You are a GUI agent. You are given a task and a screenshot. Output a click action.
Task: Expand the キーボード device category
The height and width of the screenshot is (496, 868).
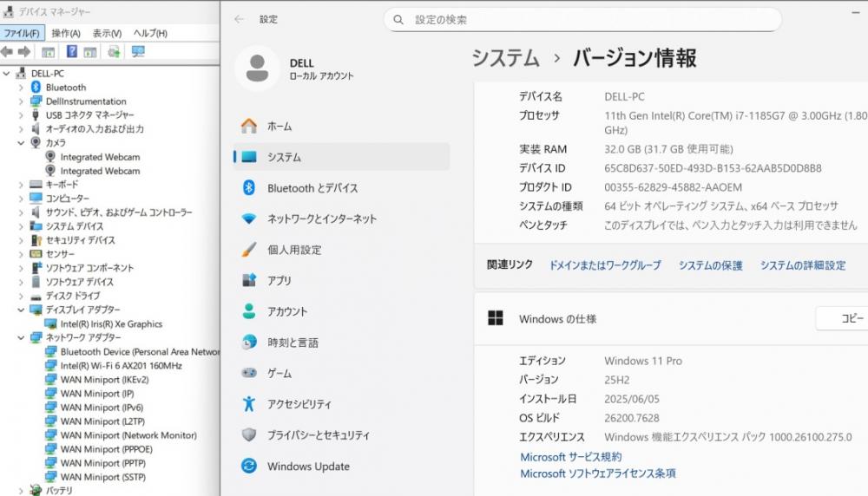coord(21,185)
